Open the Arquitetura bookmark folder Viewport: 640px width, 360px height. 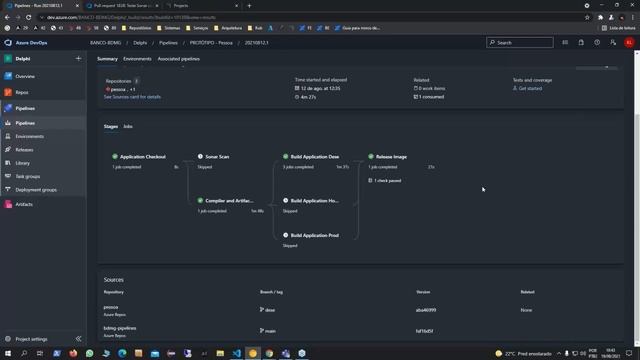[x=228, y=28]
